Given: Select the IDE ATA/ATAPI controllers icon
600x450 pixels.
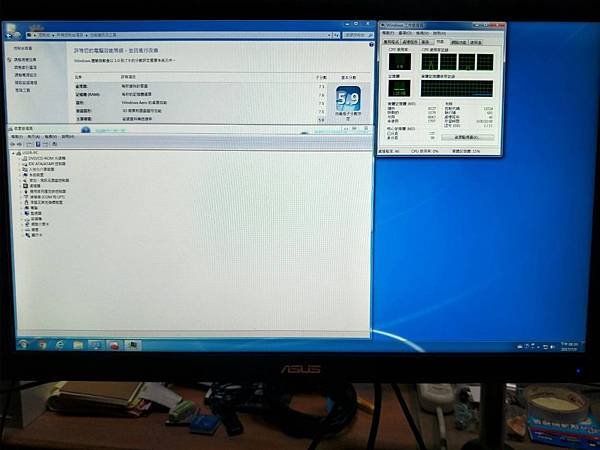Looking at the screenshot, I should point(25,164).
